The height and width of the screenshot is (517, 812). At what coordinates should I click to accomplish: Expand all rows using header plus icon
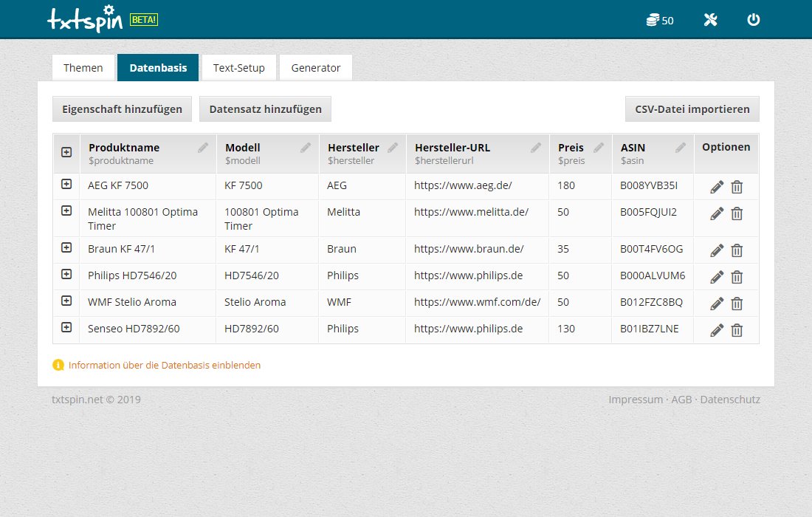click(66, 152)
